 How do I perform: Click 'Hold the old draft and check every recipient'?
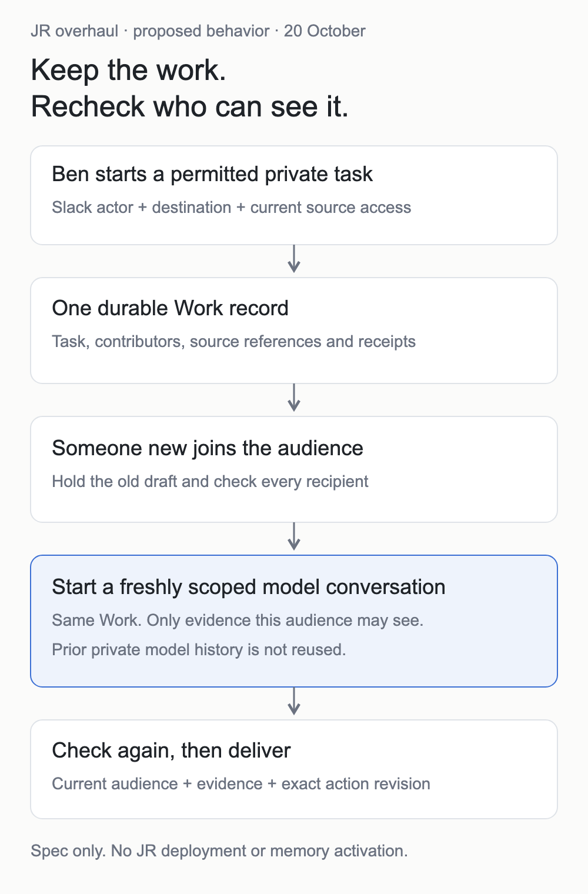(211, 482)
